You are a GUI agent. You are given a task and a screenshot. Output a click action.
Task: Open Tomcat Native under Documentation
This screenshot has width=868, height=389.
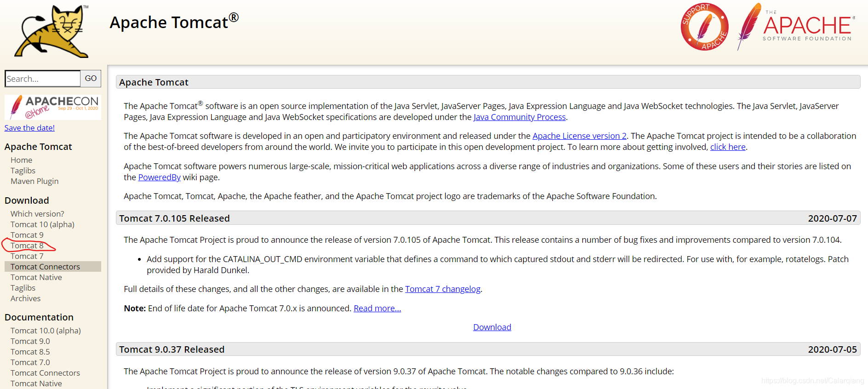click(36, 383)
